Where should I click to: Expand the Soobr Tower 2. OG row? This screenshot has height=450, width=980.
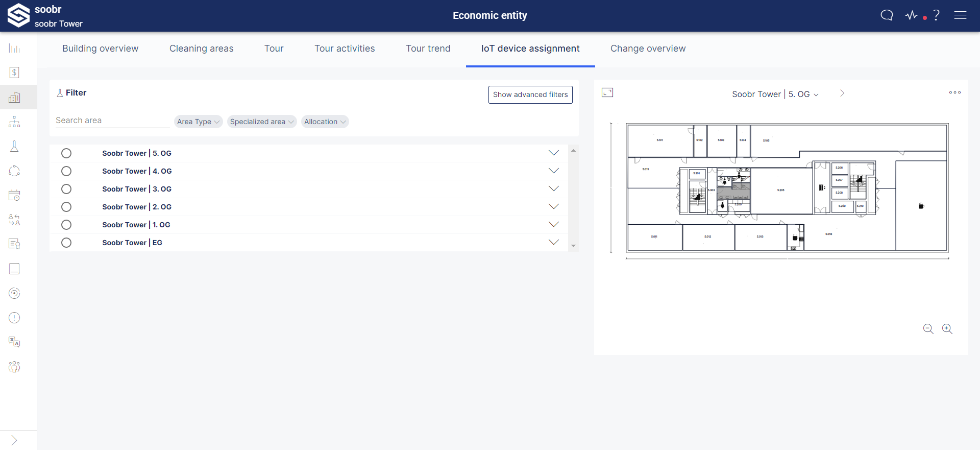pos(554,206)
